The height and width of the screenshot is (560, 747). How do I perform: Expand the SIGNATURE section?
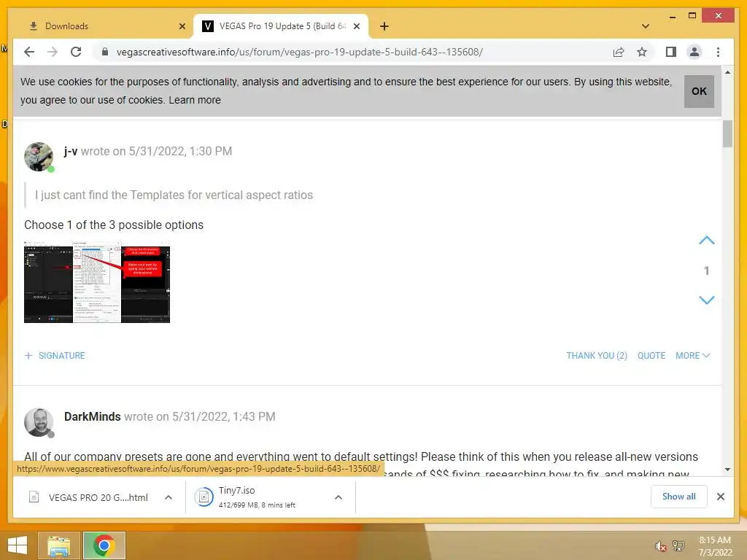(55, 356)
